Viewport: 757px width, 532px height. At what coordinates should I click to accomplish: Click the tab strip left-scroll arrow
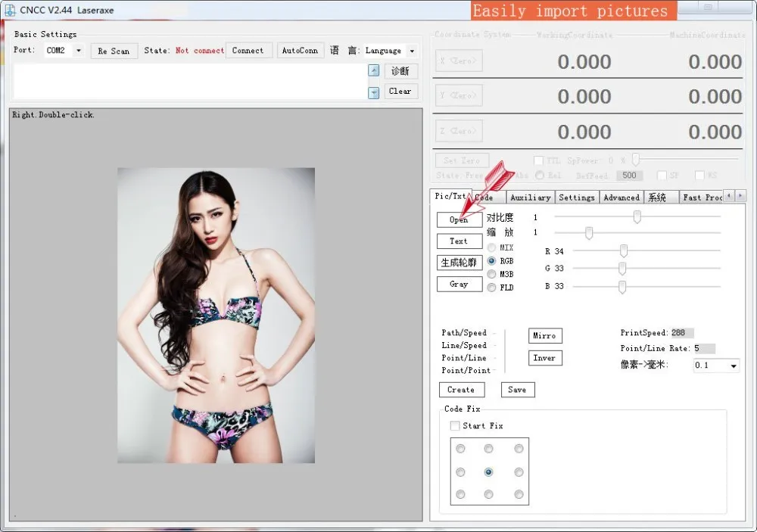(x=728, y=196)
